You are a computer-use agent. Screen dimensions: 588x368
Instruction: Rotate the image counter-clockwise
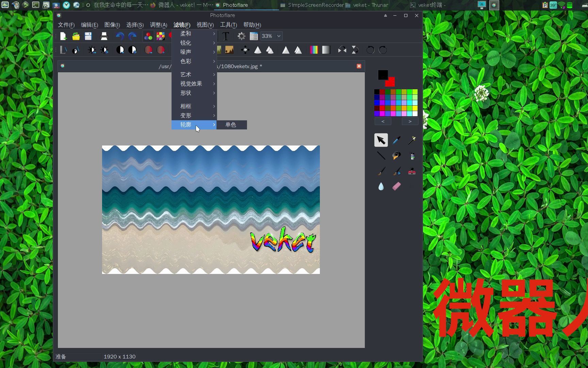coord(370,50)
